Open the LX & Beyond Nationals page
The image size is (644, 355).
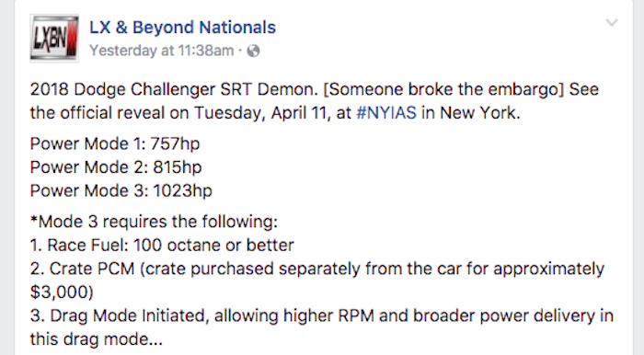(x=183, y=28)
